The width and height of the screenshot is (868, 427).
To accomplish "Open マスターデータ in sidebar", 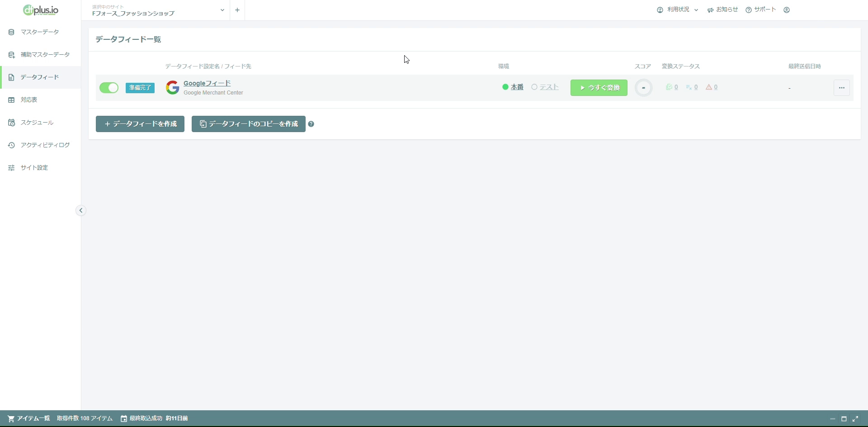I will pyautogui.click(x=40, y=32).
